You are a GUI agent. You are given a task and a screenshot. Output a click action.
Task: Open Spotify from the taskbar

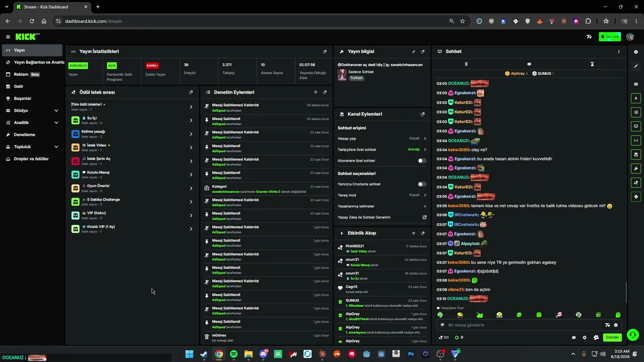point(234,354)
